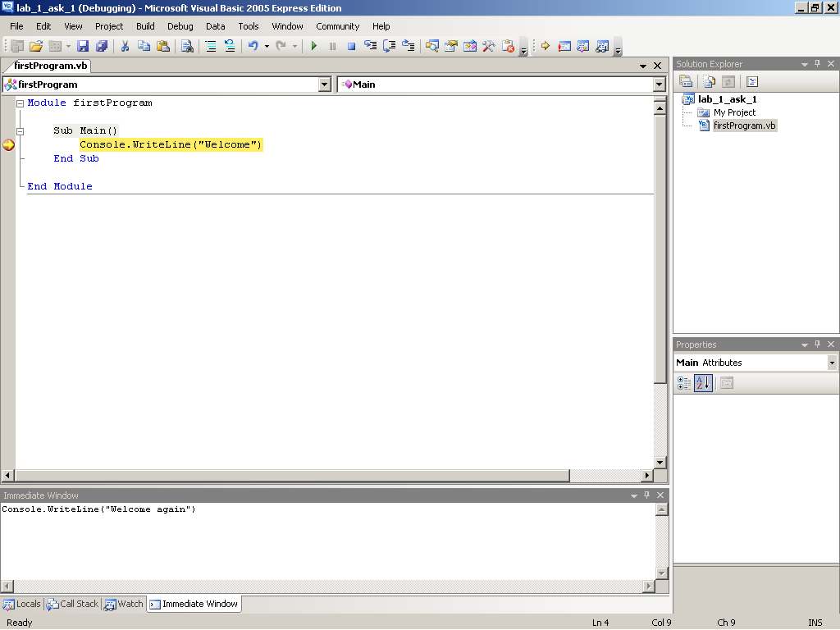Click the End Module line in the editor

coord(60,186)
